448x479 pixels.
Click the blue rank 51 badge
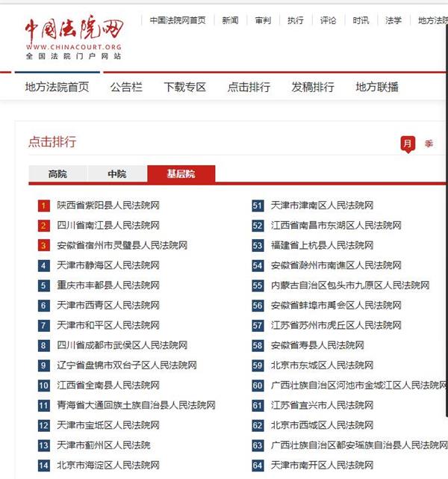(x=258, y=205)
